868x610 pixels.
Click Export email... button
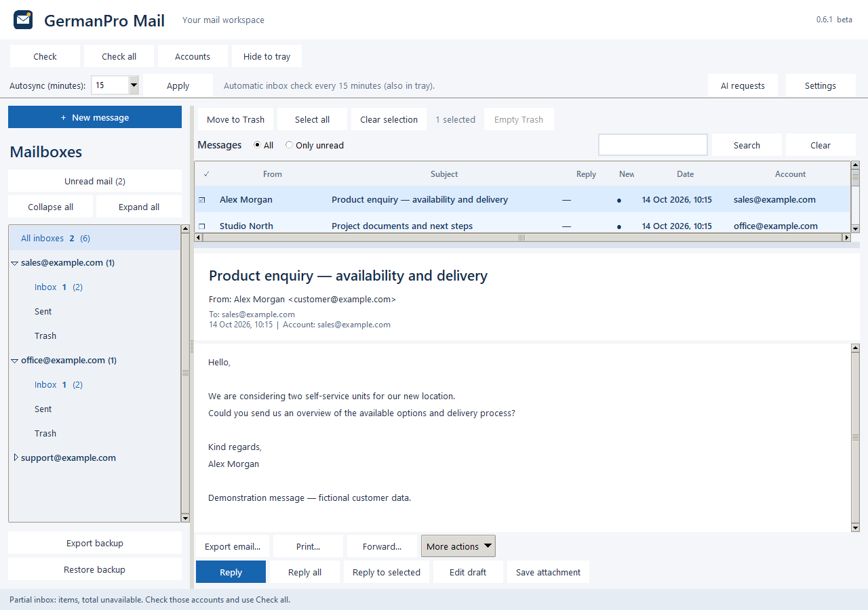point(233,546)
